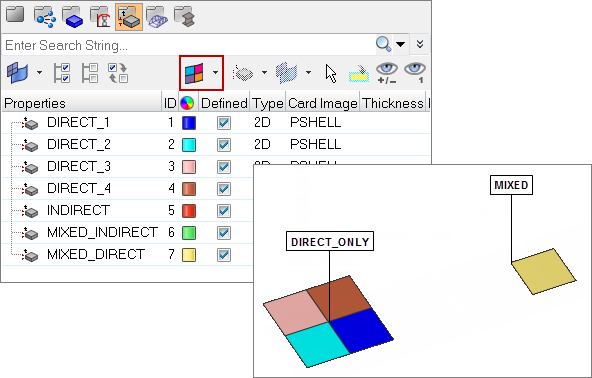
Task: Open the element visualization dropdown arrow
Action: pyautogui.click(x=264, y=73)
